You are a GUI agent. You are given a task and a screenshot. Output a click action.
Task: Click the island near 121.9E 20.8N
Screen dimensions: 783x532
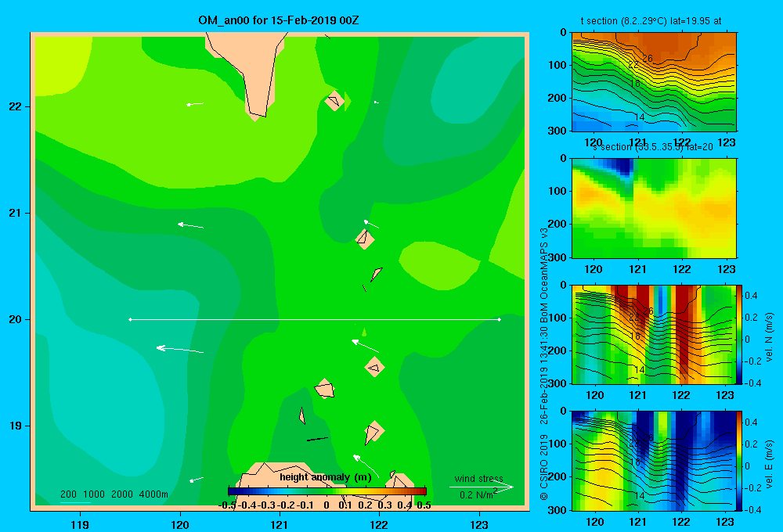pos(365,239)
